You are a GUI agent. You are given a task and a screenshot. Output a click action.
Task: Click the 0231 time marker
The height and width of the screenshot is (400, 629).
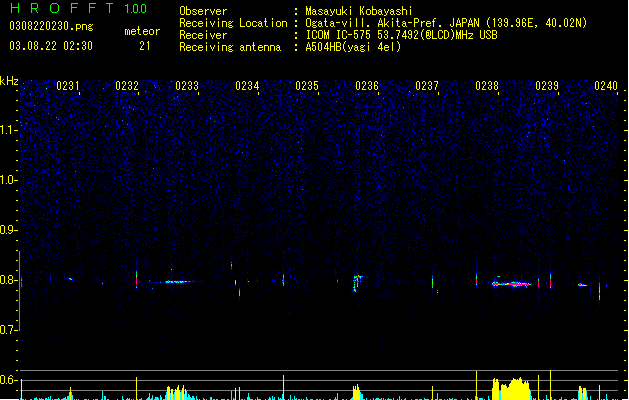click(x=67, y=86)
